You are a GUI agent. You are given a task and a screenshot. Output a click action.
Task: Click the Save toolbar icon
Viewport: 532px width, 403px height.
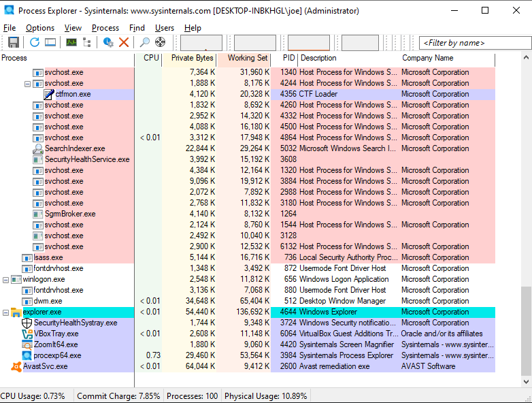(x=13, y=42)
